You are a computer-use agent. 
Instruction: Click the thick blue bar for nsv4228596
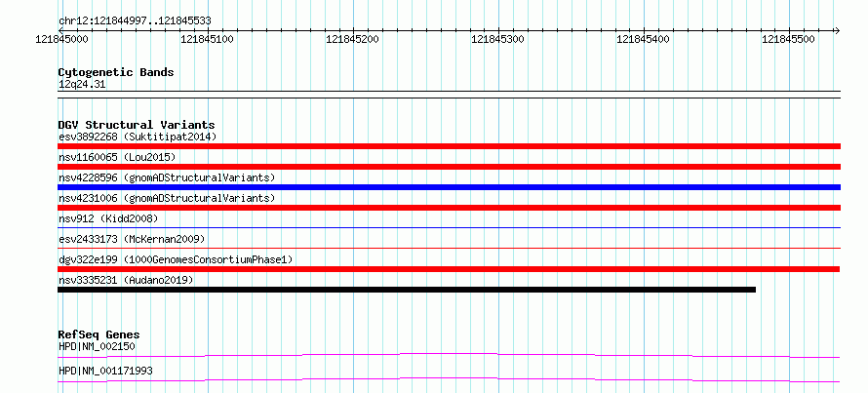pyautogui.click(x=449, y=187)
